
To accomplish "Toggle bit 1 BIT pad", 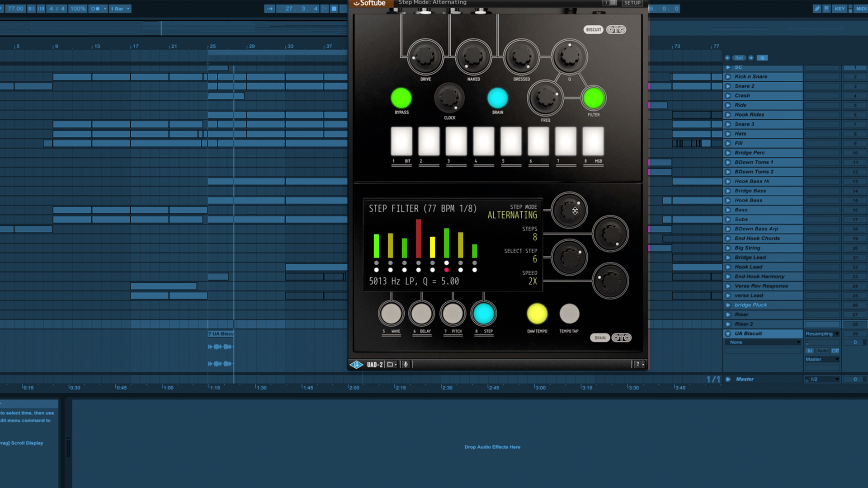I will pos(401,141).
